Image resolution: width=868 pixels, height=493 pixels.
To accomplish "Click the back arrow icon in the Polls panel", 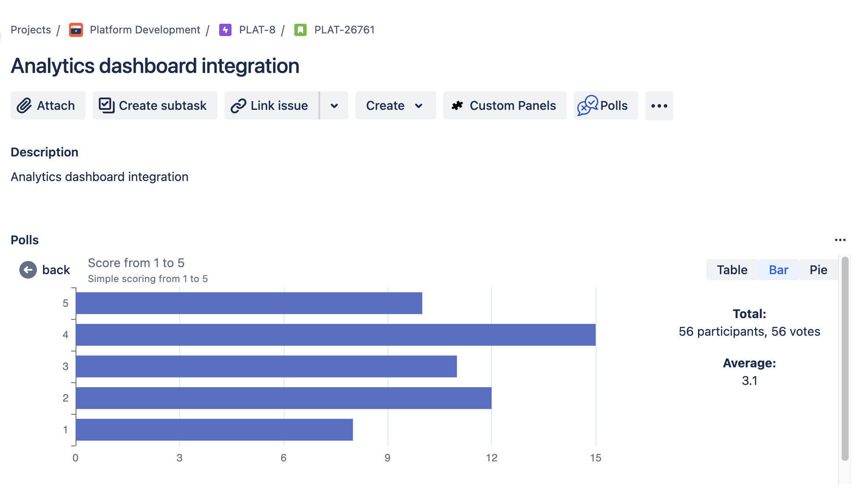I will pyautogui.click(x=28, y=269).
